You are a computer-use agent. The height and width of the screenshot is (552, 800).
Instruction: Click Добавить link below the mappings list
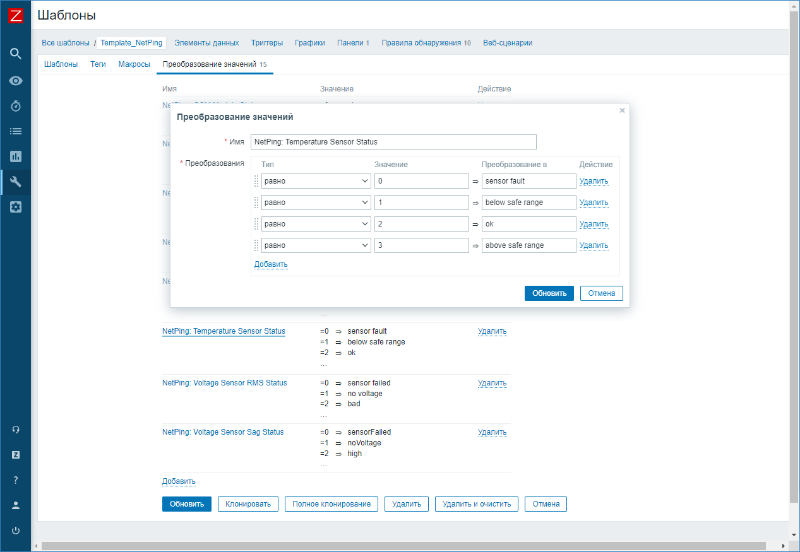[179, 481]
